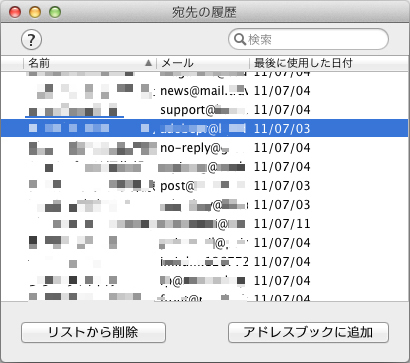The image size is (410, 363).
Task: Click the リストから削除 button
Action: tap(93, 332)
